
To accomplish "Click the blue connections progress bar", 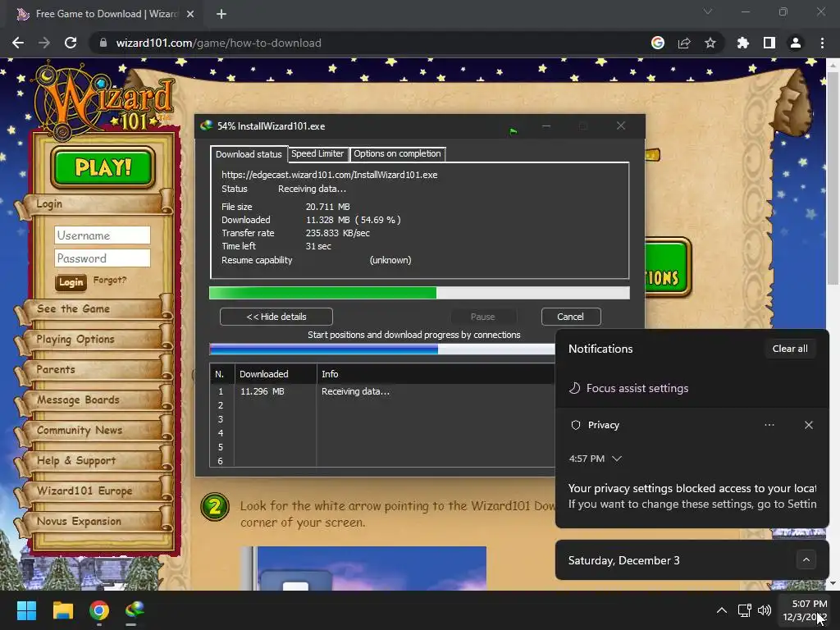I will click(382, 349).
